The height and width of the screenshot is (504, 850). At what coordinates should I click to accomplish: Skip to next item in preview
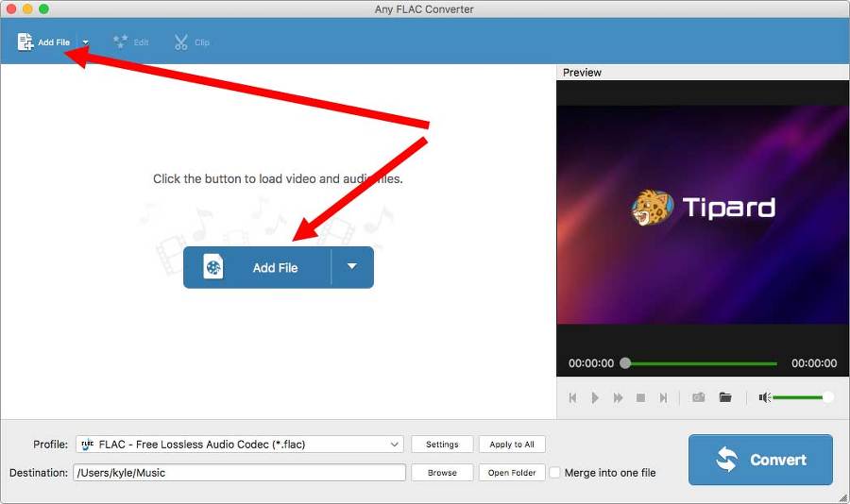pyautogui.click(x=663, y=397)
